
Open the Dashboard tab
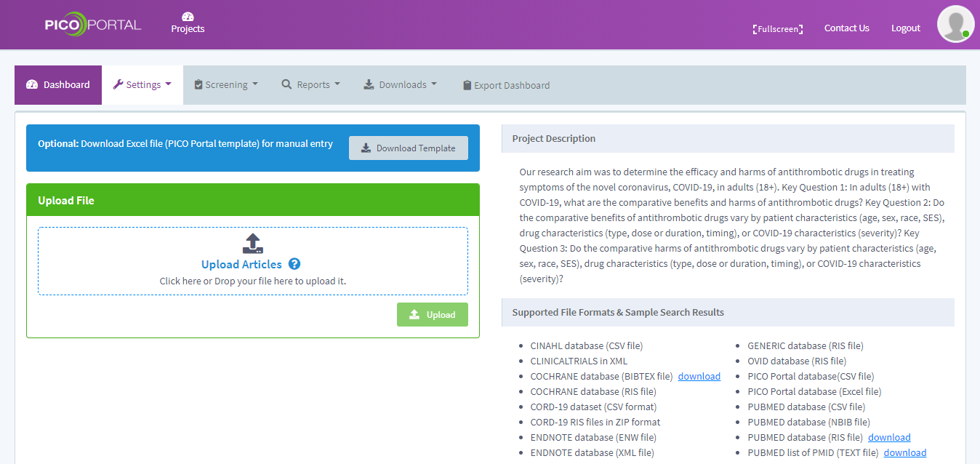(58, 85)
